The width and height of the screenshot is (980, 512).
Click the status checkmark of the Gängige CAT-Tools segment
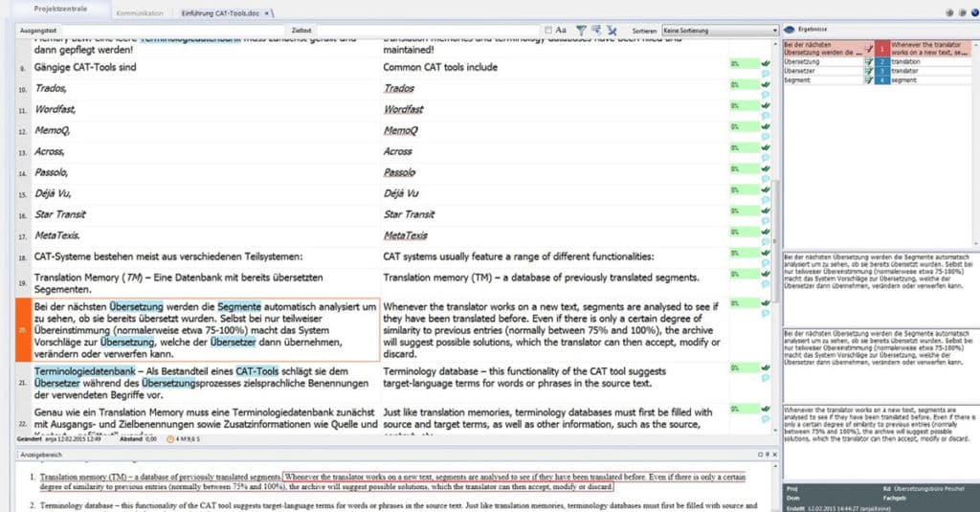pyautogui.click(x=766, y=64)
